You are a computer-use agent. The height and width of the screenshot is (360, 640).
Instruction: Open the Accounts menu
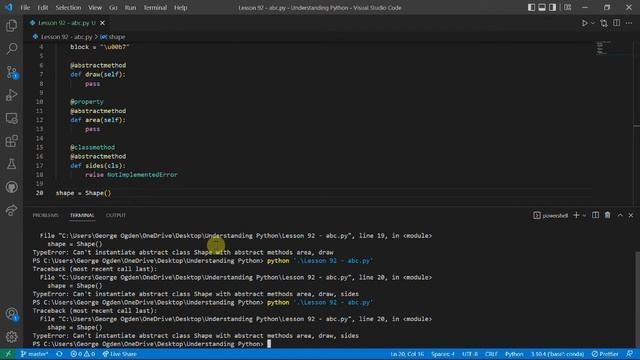point(11,314)
